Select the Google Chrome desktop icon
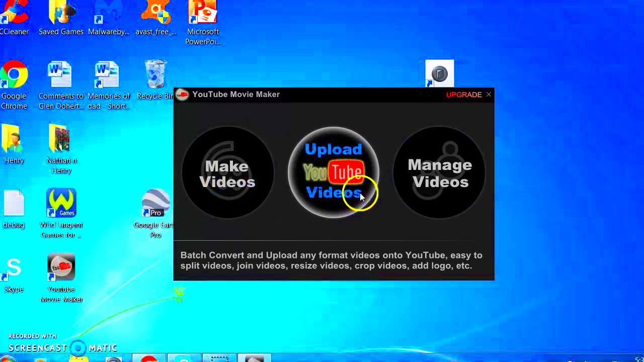This screenshot has height=362, width=644. (x=14, y=85)
